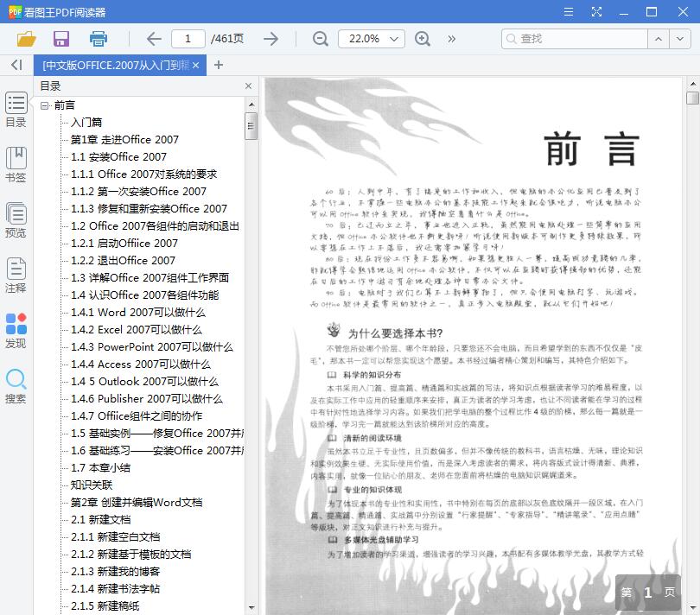
Task: Open the 书签 bookmarks panel
Action: pos(16,165)
